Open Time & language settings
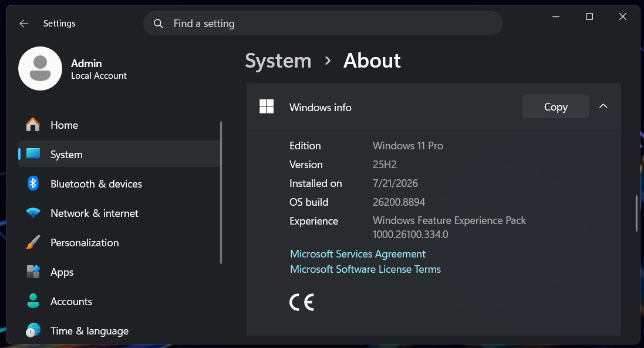Image resolution: width=644 pixels, height=348 pixels. coord(119,330)
